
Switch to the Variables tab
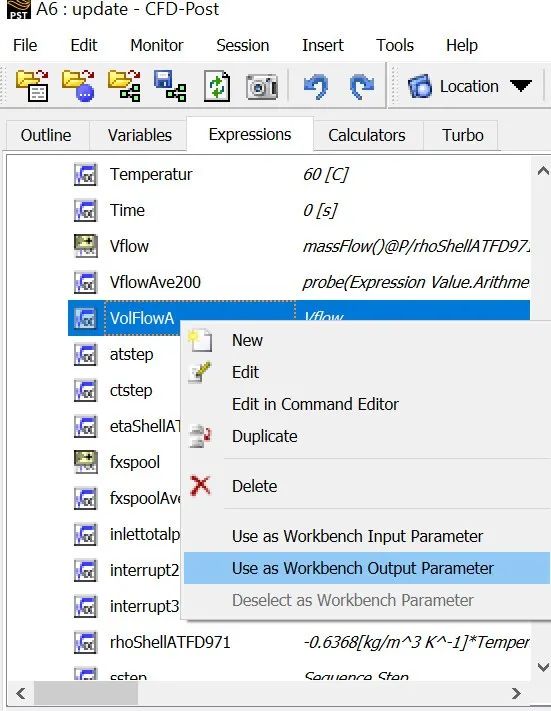(140, 135)
